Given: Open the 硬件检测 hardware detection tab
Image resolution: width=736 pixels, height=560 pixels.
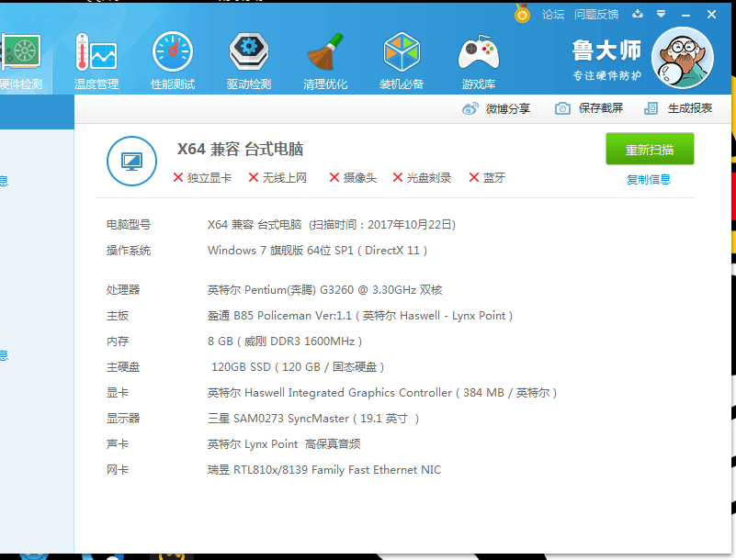Looking at the screenshot, I should (x=21, y=61).
